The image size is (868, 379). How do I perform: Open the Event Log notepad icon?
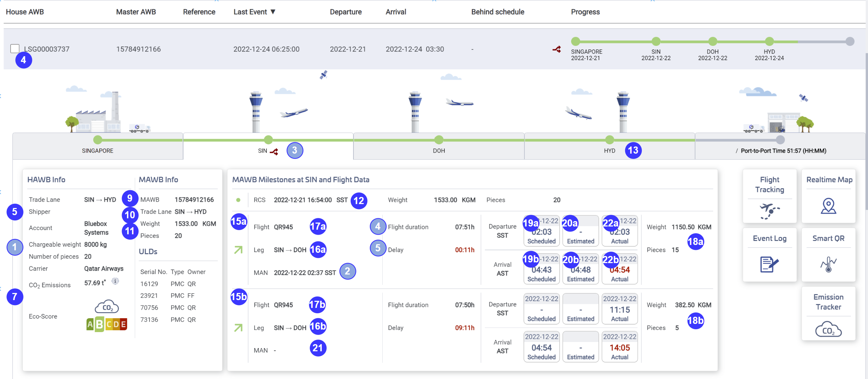click(x=770, y=265)
